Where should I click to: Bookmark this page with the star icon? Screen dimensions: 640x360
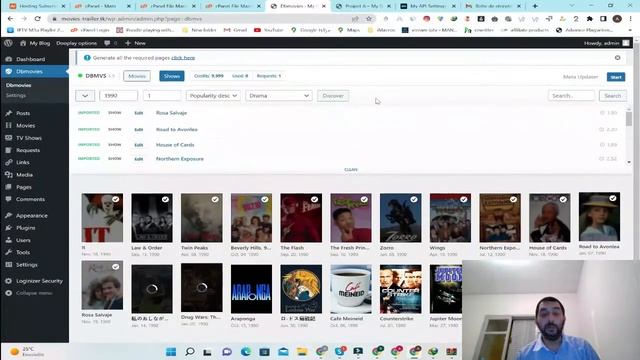pyautogui.click(x=369, y=19)
